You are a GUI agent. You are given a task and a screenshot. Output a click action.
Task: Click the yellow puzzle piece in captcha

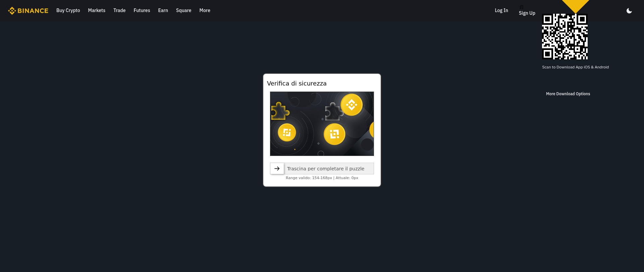(x=280, y=111)
